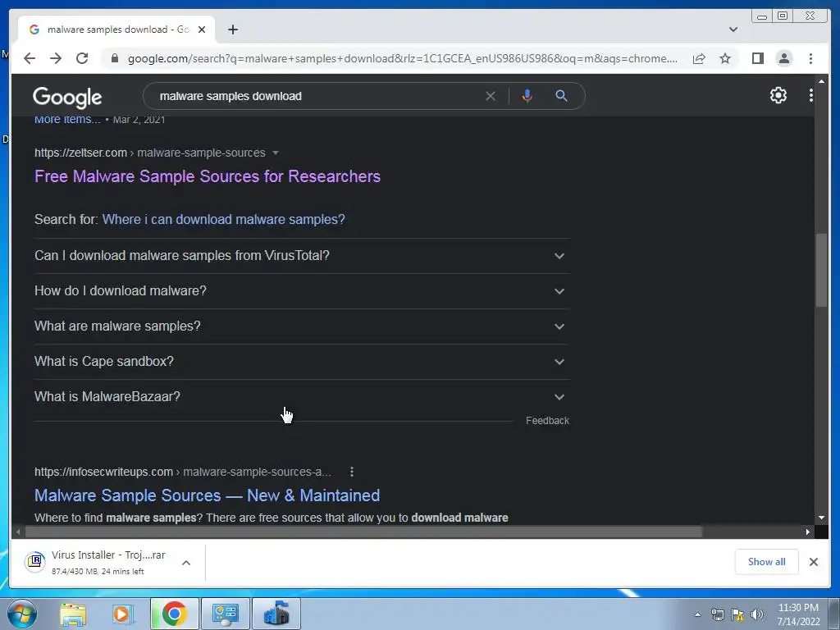Image resolution: width=840 pixels, height=630 pixels.
Task: View site information lock icon
Action: coord(114,58)
